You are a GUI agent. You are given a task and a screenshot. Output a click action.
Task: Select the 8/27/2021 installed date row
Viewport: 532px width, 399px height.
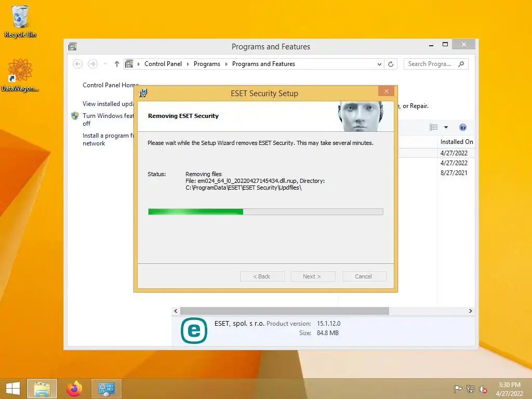coord(454,172)
